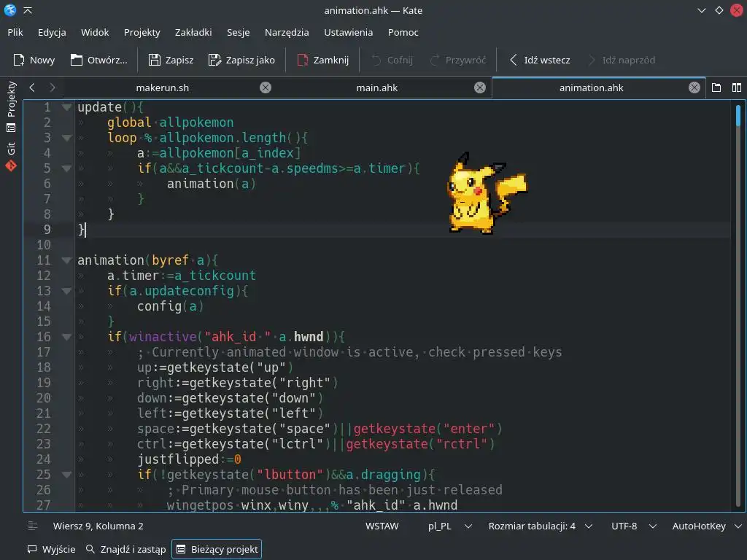Open the Git side panel

[x=11, y=156]
